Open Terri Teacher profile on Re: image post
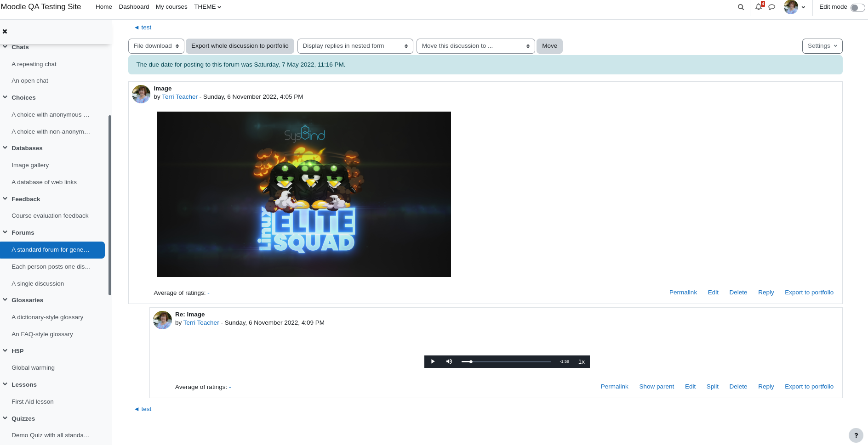 click(x=201, y=323)
